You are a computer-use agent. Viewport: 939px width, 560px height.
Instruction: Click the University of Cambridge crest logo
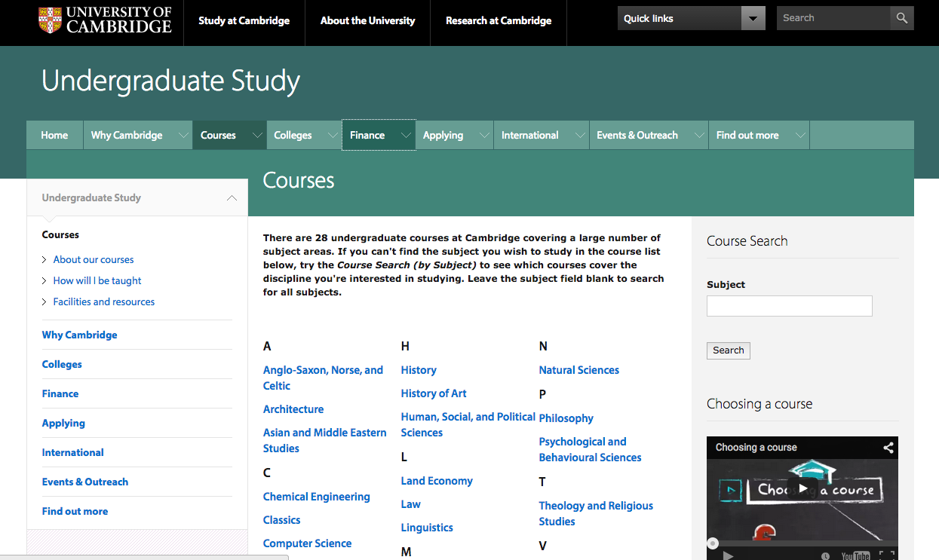click(x=51, y=20)
